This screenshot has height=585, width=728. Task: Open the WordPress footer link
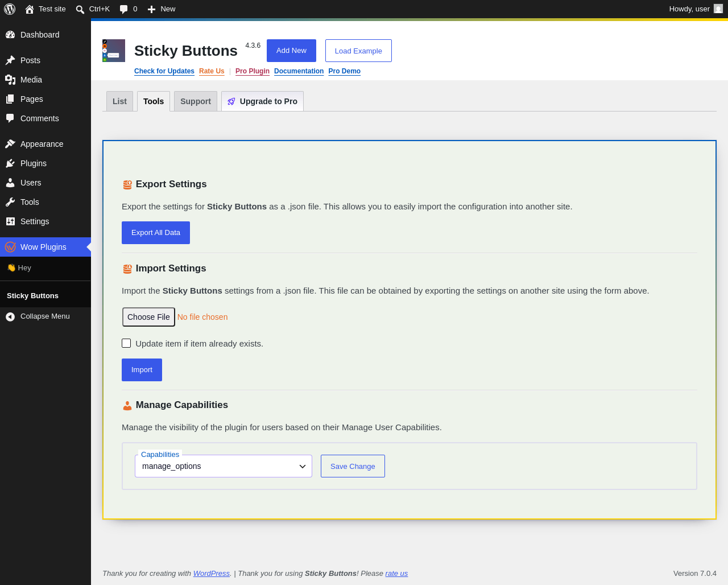pyautogui.click(x=212, y=574)
